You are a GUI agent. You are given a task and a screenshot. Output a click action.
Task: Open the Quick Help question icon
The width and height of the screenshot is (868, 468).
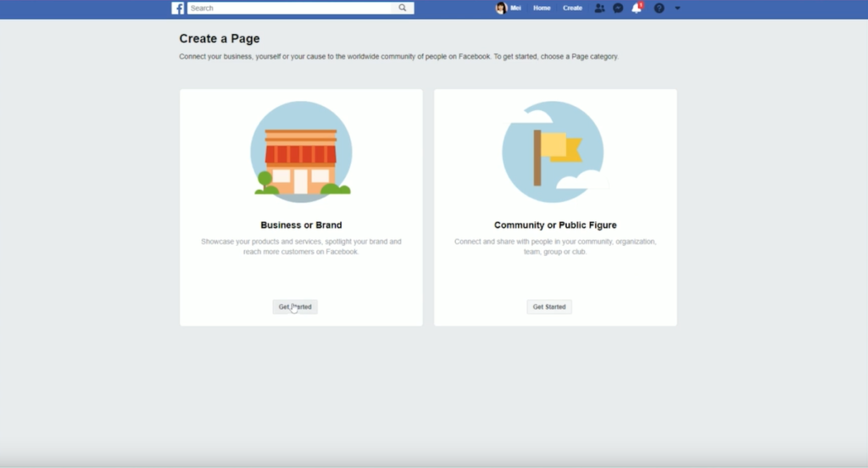pos(659,8)
